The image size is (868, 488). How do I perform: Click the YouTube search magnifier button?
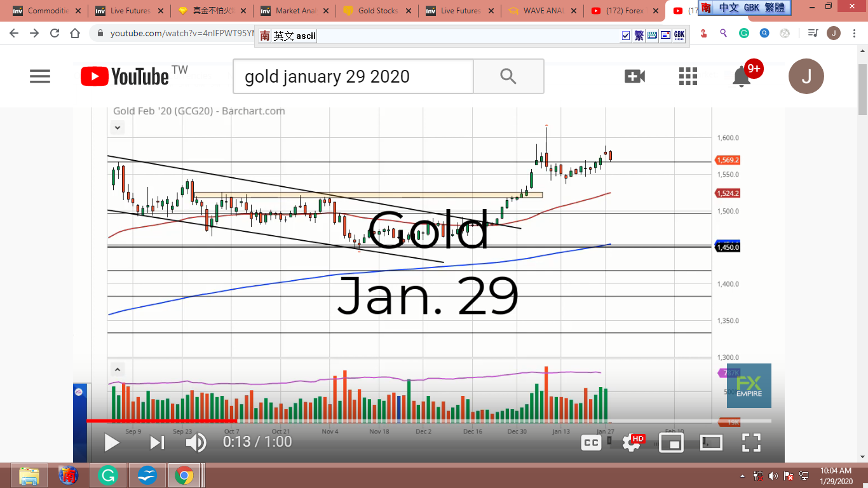coord(508,76)
